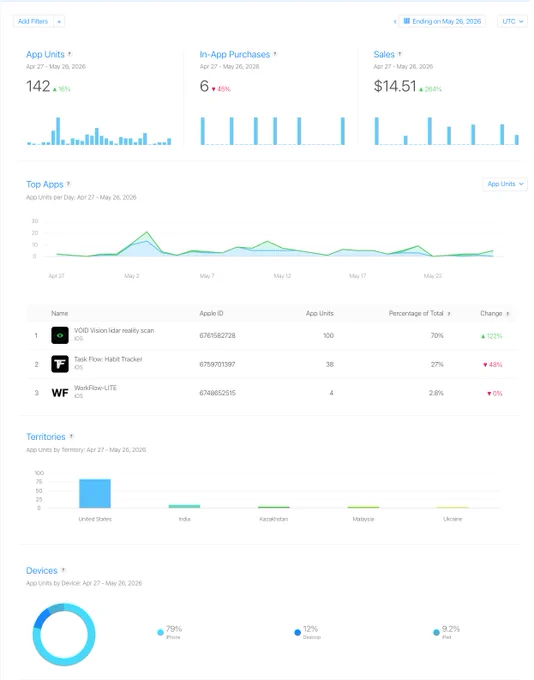This screenshot has height=680, width=534.
Task: Click the 122% change indicator for VOID Vision
Action: click(491, 336)
